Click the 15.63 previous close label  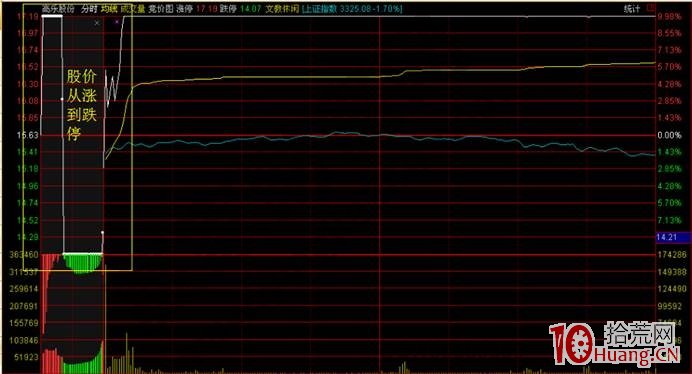[x=27, y=135]
